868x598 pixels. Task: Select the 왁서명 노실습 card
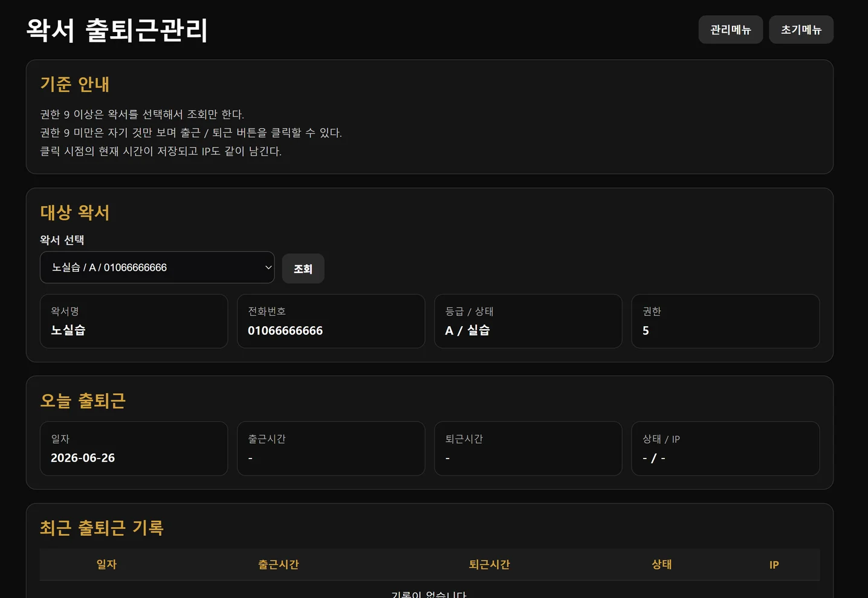134,321
